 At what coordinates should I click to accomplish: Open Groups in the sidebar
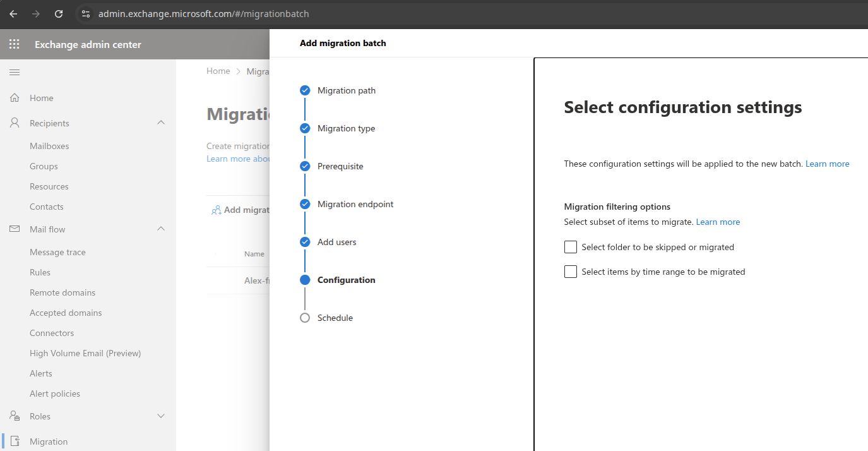44,166
